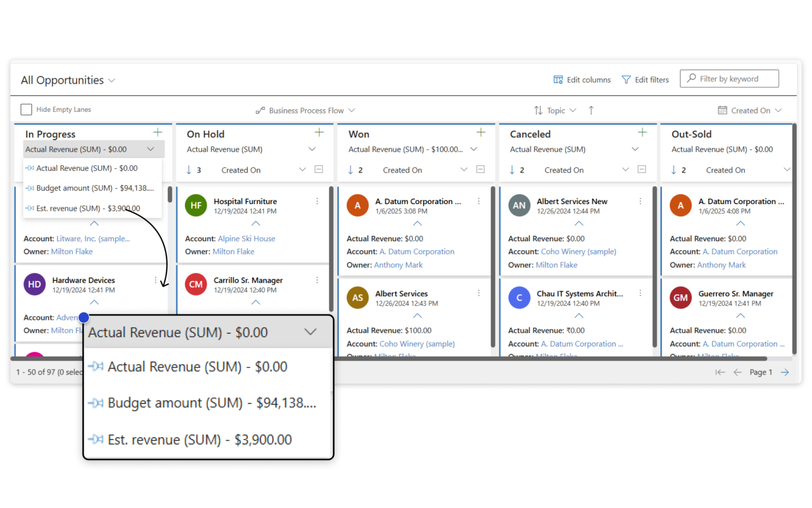Collapse the Hospital Furniture card details
Image resolution: width=812 pixels, height=508 pixels.
256,223
